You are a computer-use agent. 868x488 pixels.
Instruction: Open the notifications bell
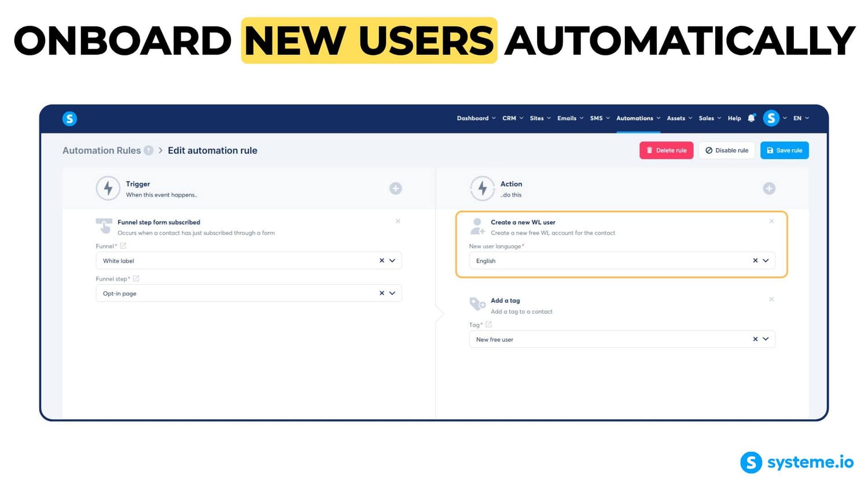(751, 118)
